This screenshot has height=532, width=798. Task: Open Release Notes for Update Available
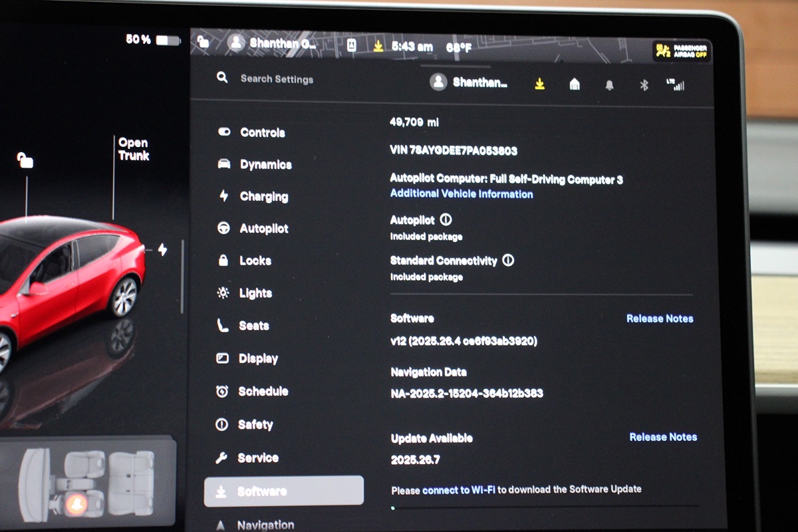click(x=662, y=437)
